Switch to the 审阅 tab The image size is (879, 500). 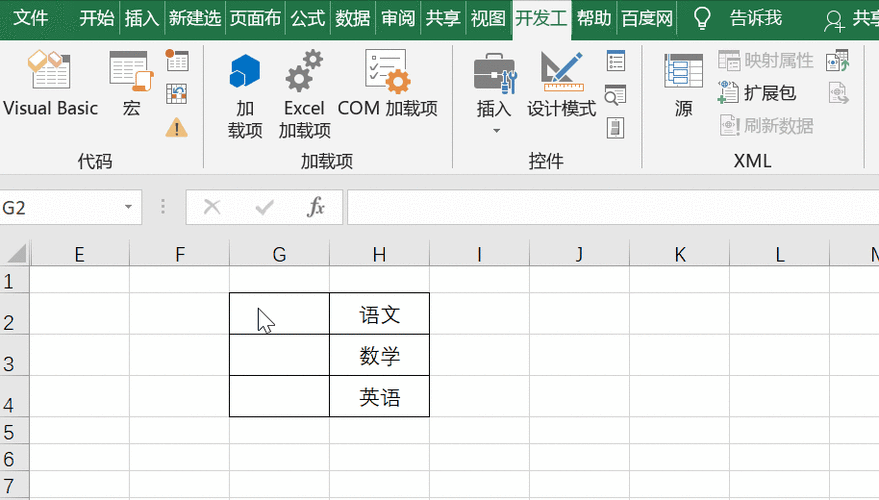(398, 18)
